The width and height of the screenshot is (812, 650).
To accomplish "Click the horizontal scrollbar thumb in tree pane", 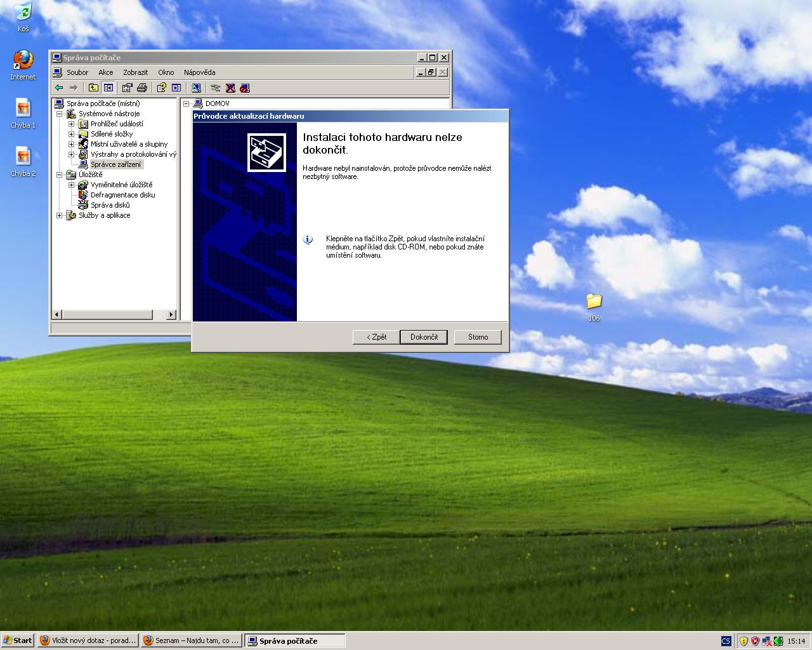I will click(107, 314).
